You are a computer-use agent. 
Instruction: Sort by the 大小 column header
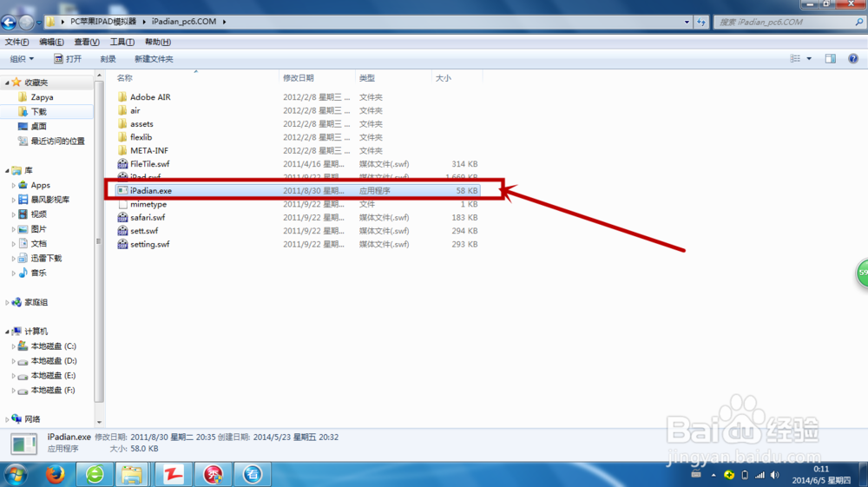(x=443, y=78)
